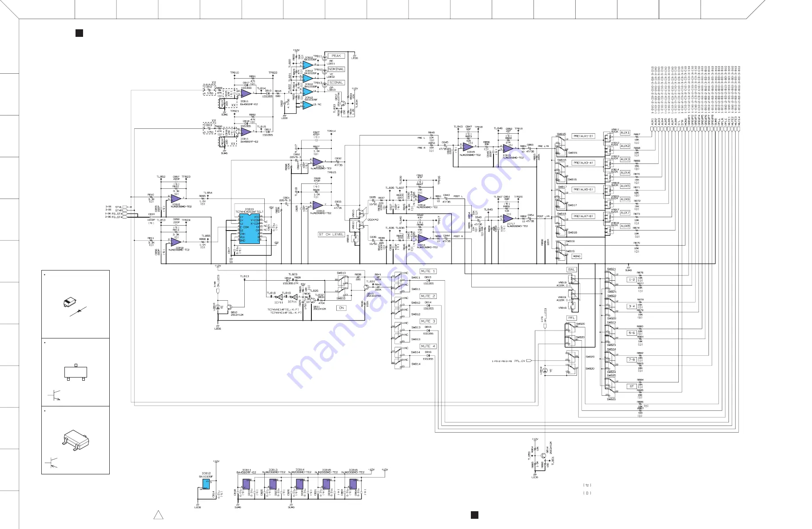Select the PRE(AUX7-8) switch label
This screenshot has width=812, height=529.
point(583,216)
